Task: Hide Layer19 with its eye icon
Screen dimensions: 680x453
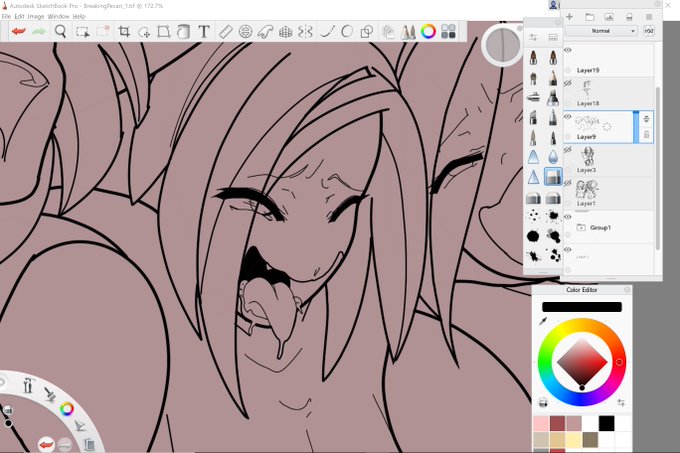Action: 568,50
